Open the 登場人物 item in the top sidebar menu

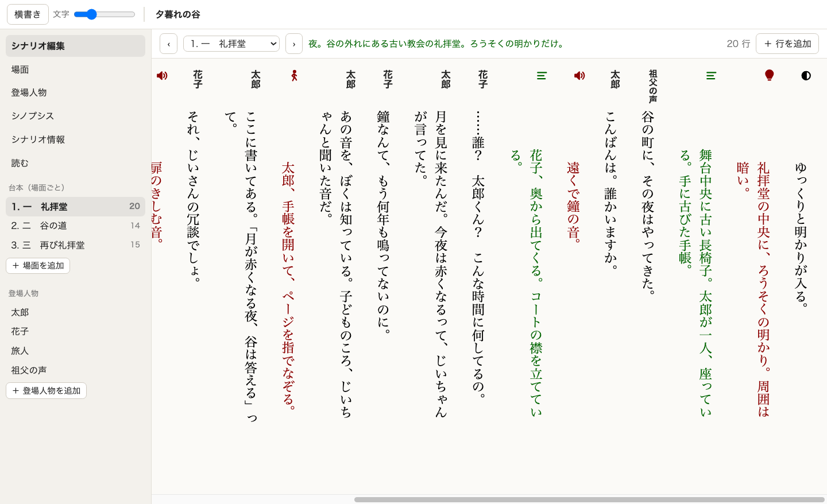pos(75,92)
